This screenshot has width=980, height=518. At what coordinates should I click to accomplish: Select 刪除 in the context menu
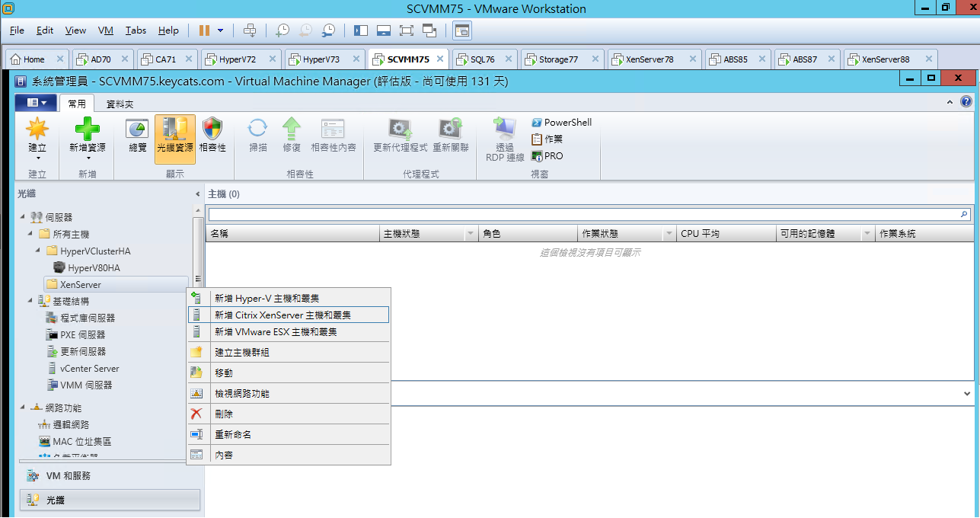pyautogui.click(x=289, y=414)
